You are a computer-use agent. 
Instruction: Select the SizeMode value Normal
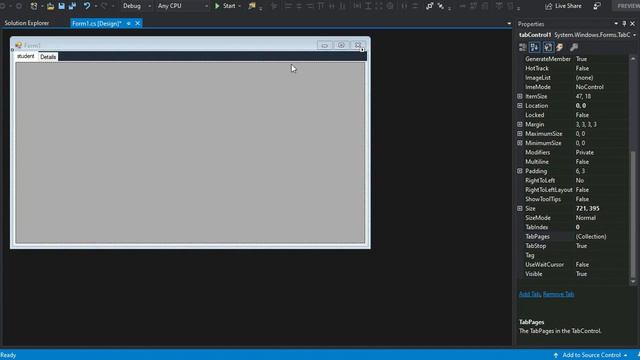pos(585,218)
